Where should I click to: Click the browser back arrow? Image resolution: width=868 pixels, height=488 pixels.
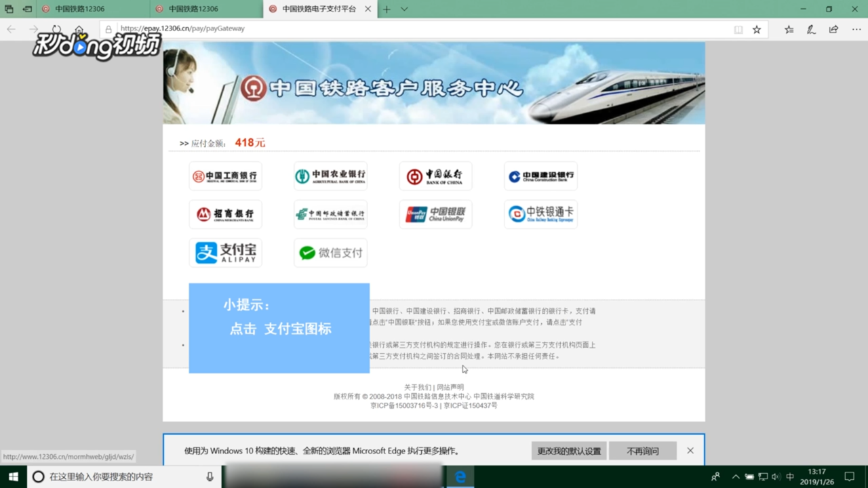coord(11,29)
